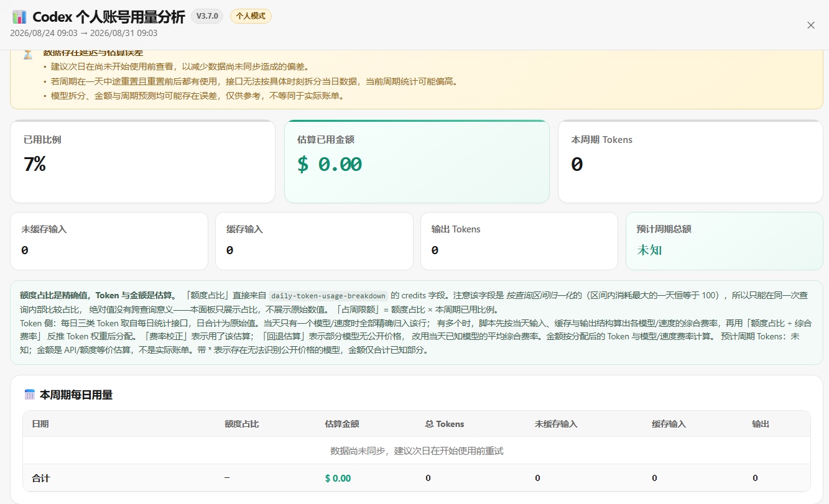This screenshot has width=829, height=504.
Task: Click the 额度占比 column header
Action: [242, 424]
